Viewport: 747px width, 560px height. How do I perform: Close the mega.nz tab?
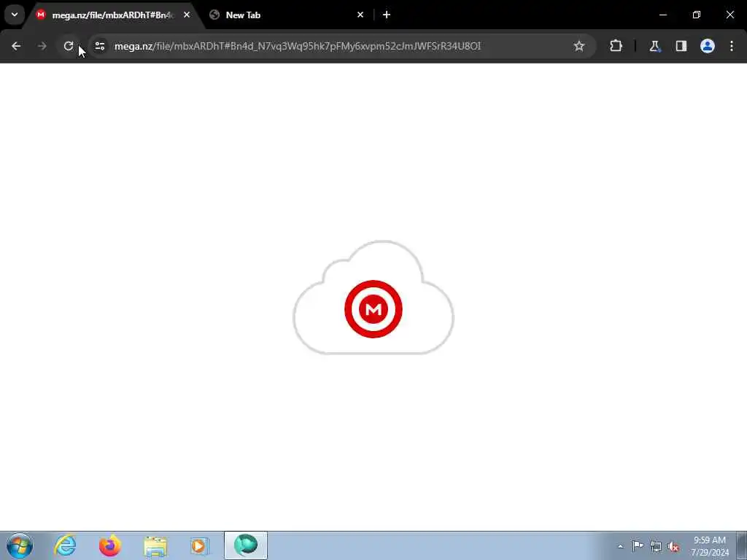point(187,15)
